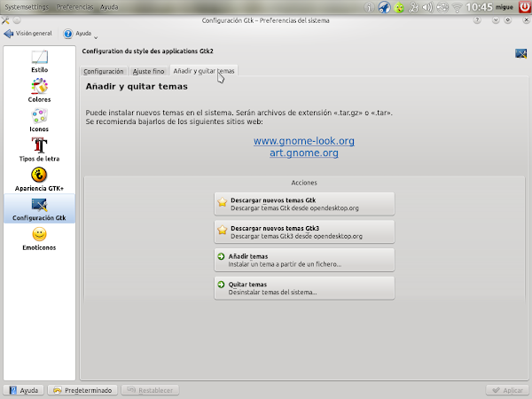Click the blue wolf tray icon
Viewport: 532px width, 399px height.
pos(384,7)
